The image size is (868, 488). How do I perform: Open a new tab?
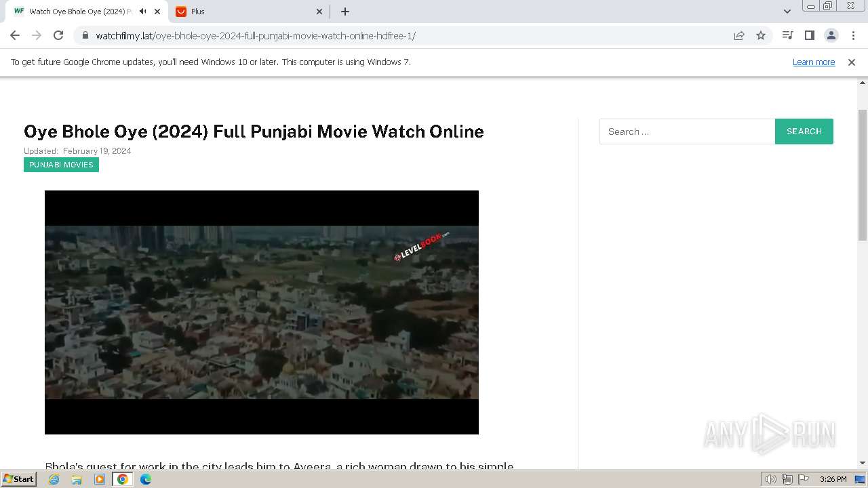coord(345,12)
